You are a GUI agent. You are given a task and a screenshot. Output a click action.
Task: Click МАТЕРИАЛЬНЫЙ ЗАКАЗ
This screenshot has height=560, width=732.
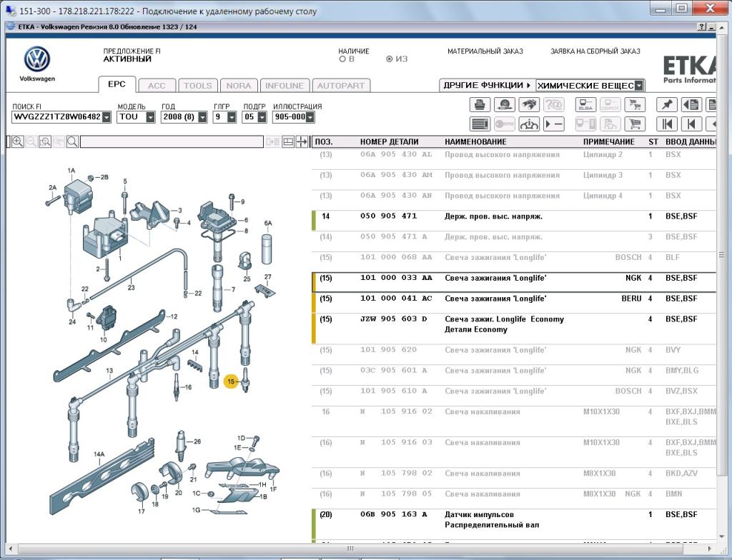pyautogui.click(x=485, y=51)
